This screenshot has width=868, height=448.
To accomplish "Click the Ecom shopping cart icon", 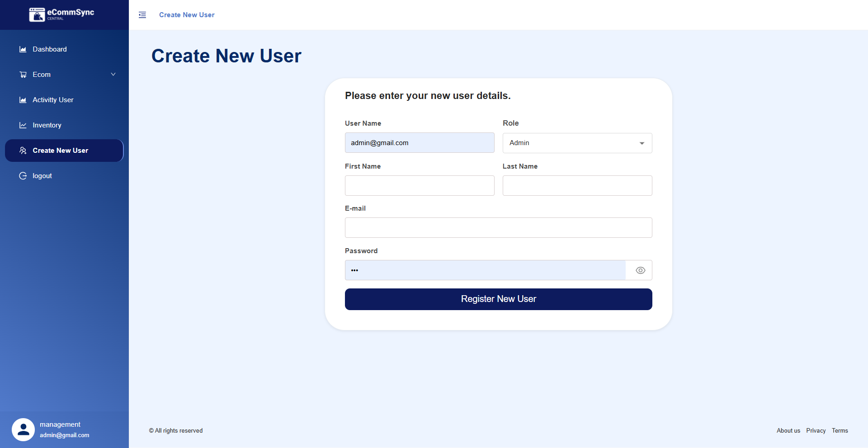I will pos(23,75).
